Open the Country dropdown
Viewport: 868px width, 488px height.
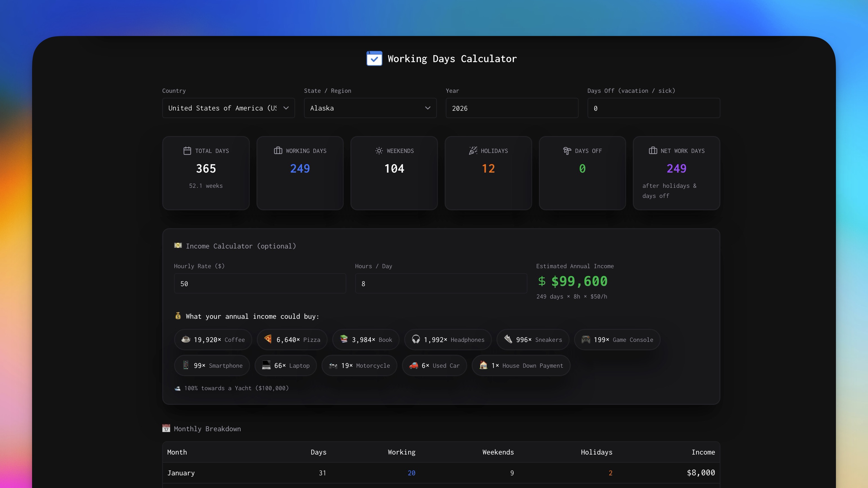point(228,108)
